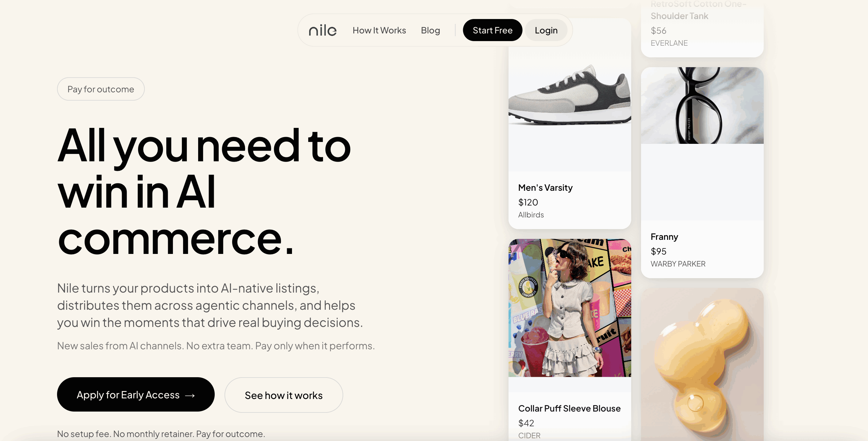Click the CIDER brand label
Image resolution: width=868 pixels, height=441 pixels.
click(529, 435)
